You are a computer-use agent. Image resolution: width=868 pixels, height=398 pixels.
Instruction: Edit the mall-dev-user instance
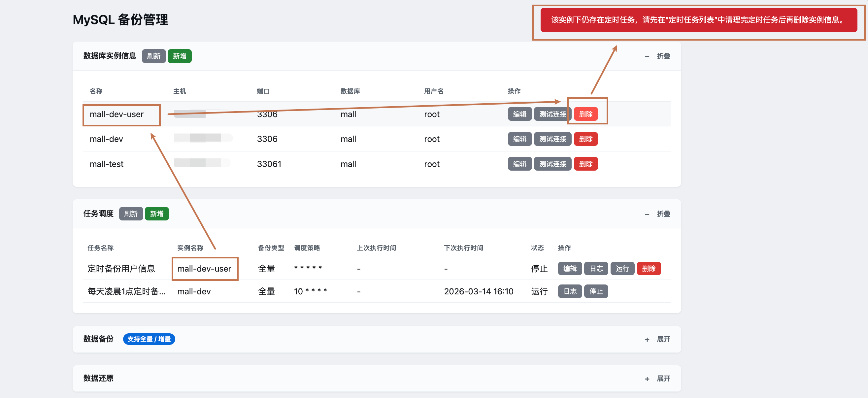(519, 114)
